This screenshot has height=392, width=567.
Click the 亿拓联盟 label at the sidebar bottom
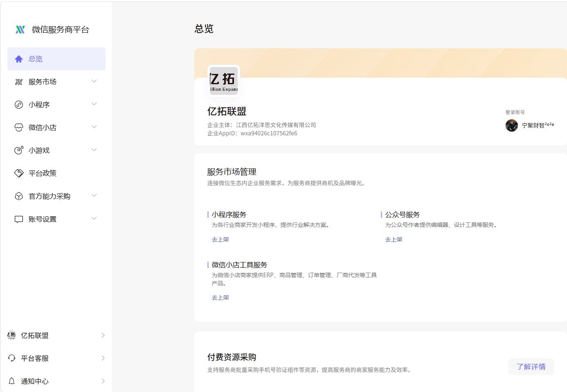click(35, 336)
